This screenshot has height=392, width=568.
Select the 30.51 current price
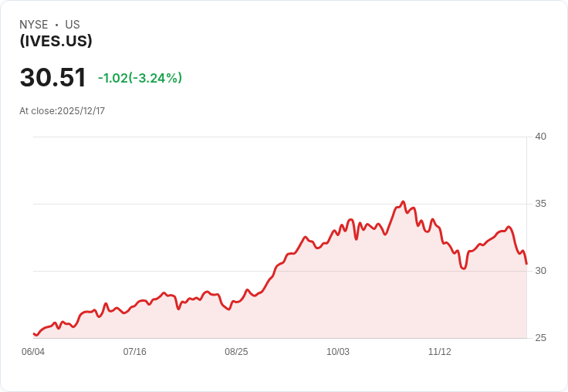(x=52, y=78)
